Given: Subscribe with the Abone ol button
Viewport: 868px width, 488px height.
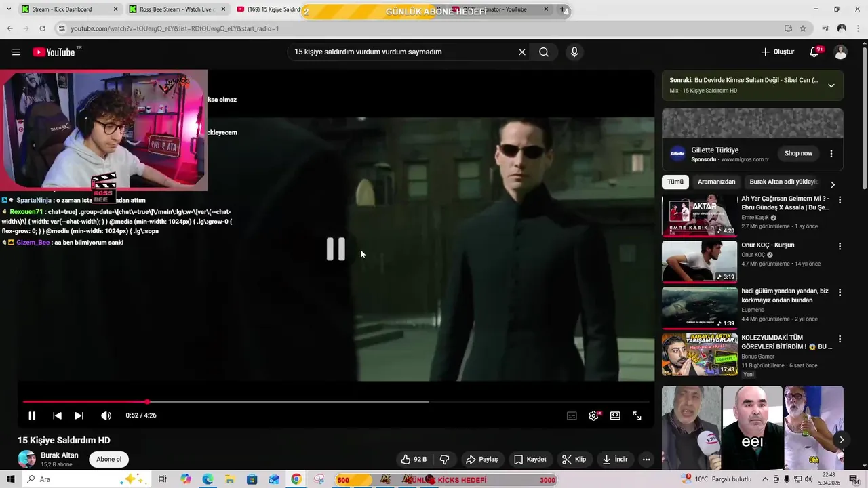Looking at the screenshot, I should pos(108,460).
